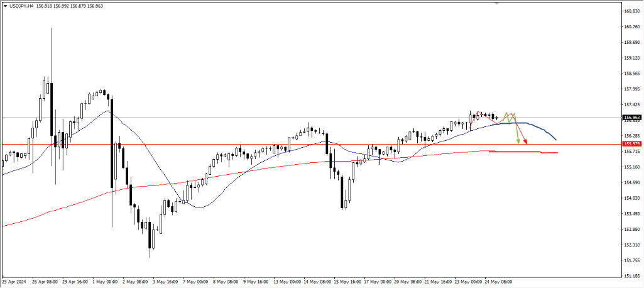
Task: Click the green zigzag projection drawing
Action: click(508, 118)
